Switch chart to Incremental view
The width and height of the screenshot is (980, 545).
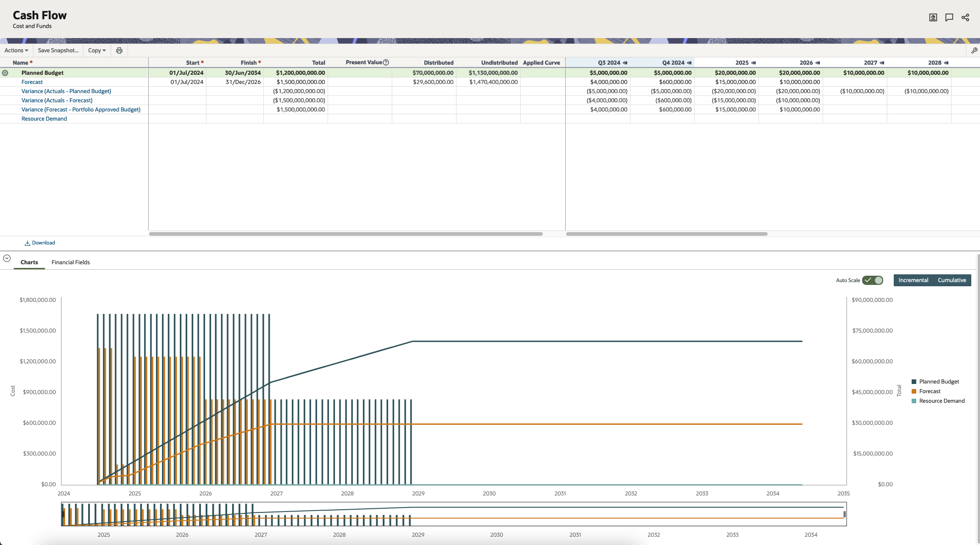(913, 280)
